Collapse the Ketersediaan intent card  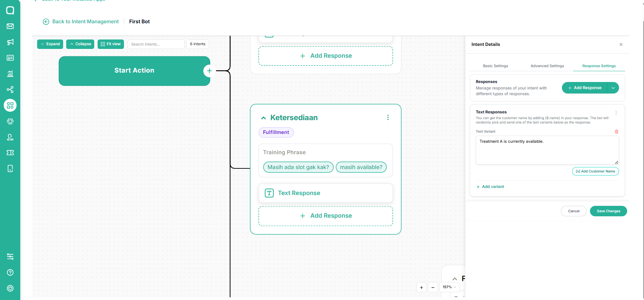click(x=263, y=118)
